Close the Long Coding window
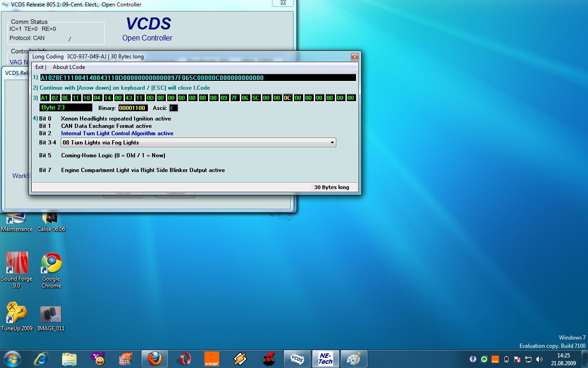The height and width of the screenshot is (368, 588). [x=354, y=57]
